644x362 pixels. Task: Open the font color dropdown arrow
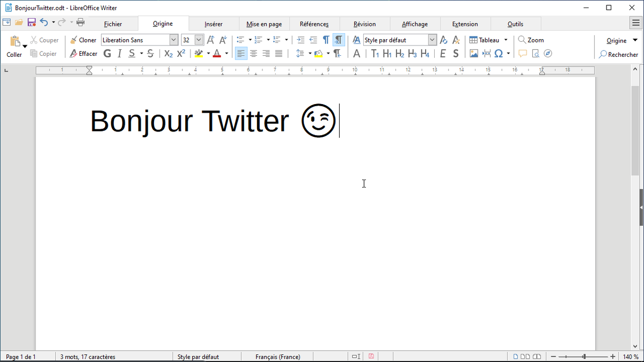pyautogui.click(x=226, y=54)
